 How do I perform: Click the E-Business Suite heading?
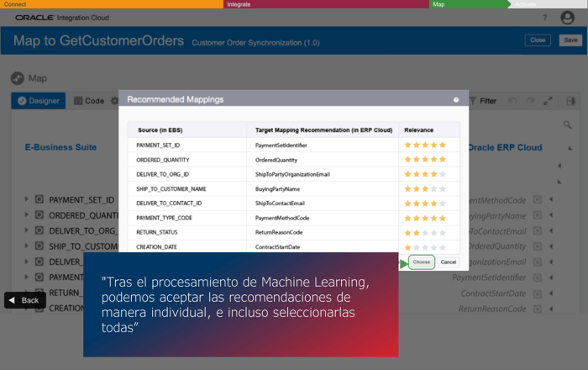coord(60,147)
